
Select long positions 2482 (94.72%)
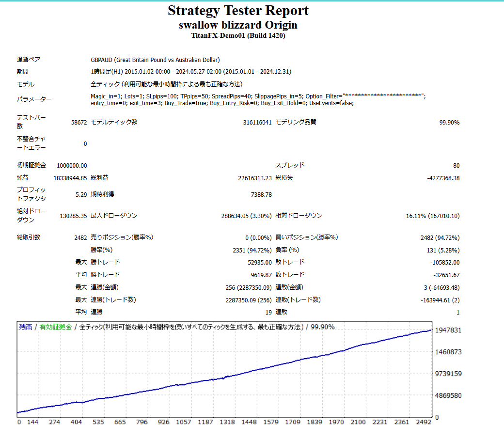(440, 238)
